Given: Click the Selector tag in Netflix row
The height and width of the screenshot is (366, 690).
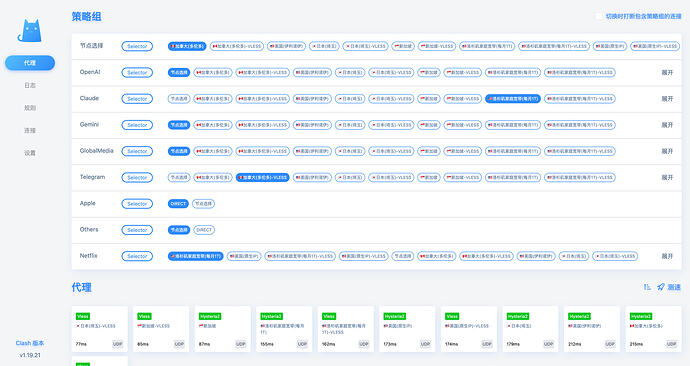Looking at the screenshot, I should coord(137,256).
